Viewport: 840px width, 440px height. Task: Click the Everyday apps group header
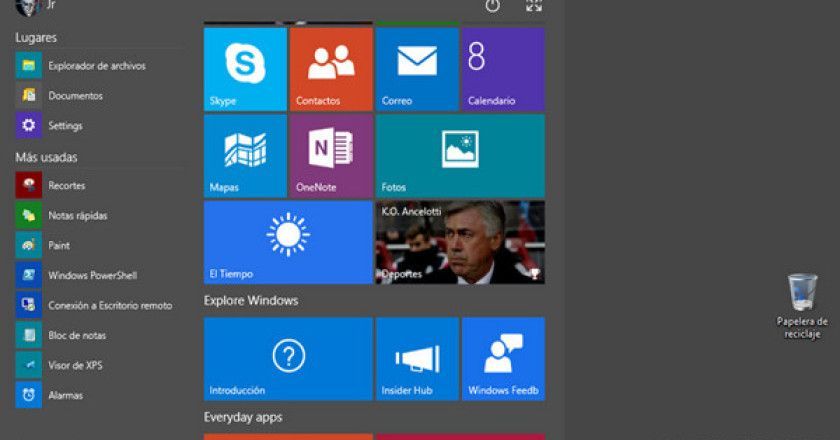(243, 417)
